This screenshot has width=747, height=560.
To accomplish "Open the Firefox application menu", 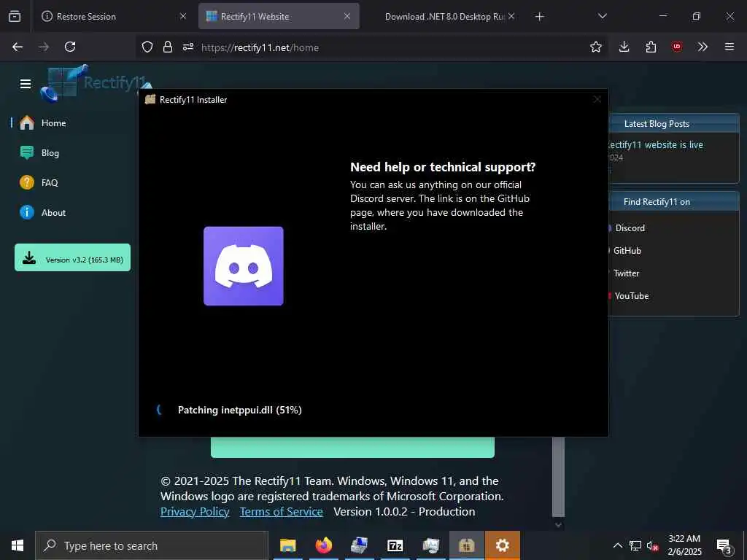I will [x=729, y=47].
